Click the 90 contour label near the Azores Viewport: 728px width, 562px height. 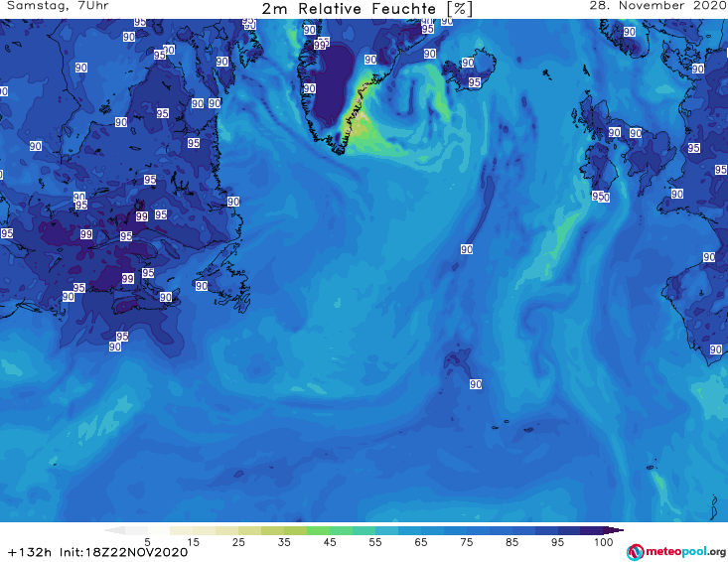click(x=476, y=384)
